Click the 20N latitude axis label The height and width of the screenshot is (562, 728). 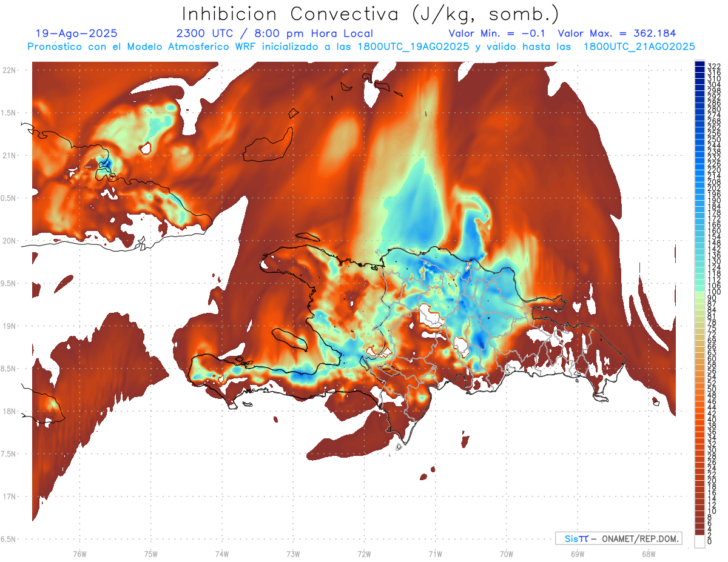pyautogui.click(x=10, y=241)
